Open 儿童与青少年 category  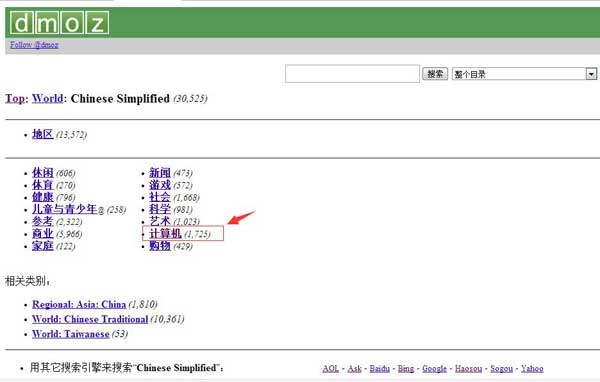[65, 209]
